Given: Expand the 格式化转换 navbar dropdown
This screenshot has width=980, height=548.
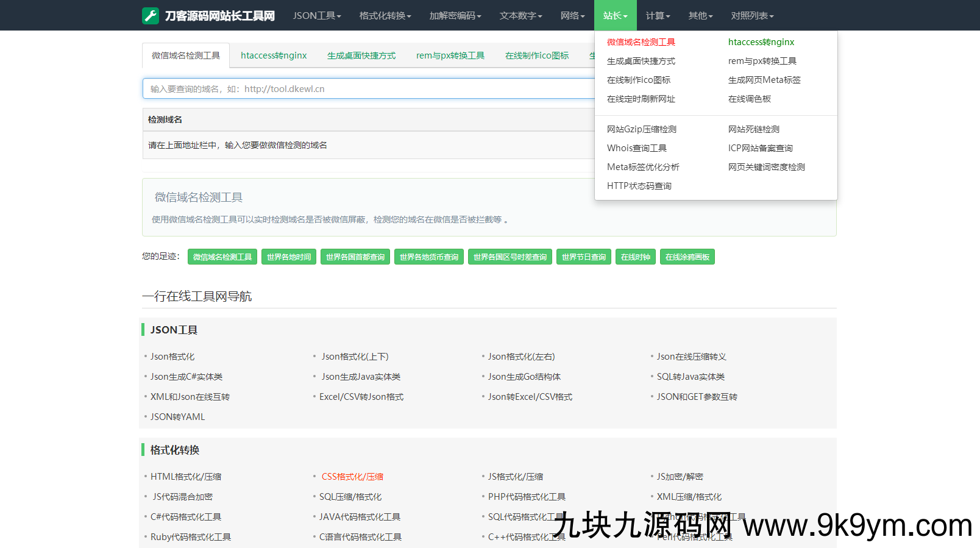Looking at the screenshot, I should (x=385, y=16).
